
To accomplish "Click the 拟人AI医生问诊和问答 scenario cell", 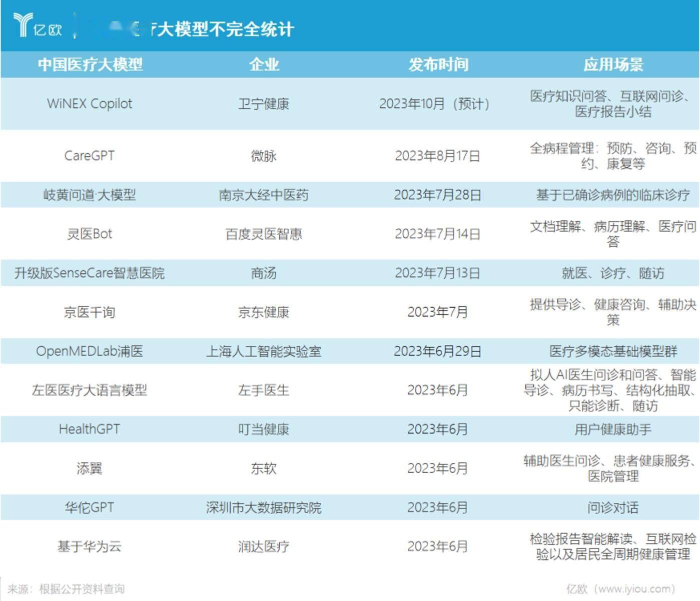I will 610,390.
